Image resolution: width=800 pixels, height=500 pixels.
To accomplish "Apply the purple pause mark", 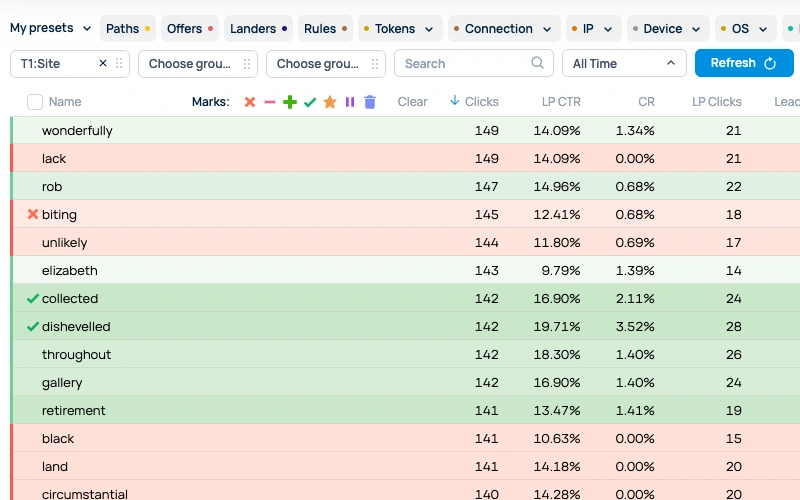I will 350,102.
